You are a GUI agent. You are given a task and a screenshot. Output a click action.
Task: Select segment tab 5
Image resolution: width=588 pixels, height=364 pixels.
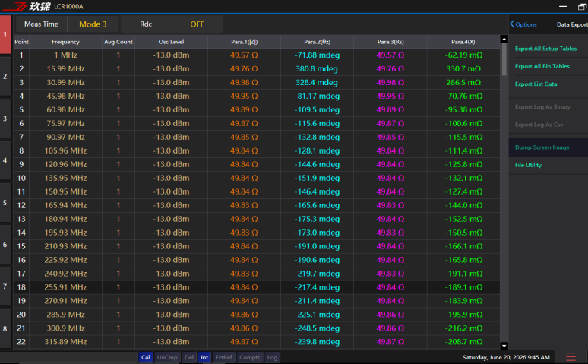pyautogui.click(x=5, y=203)
